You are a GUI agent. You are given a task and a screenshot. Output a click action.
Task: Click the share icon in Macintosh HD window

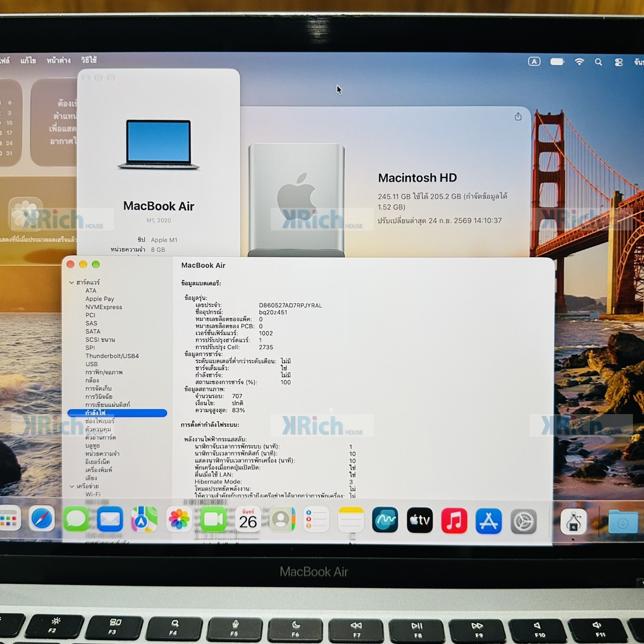518,117
